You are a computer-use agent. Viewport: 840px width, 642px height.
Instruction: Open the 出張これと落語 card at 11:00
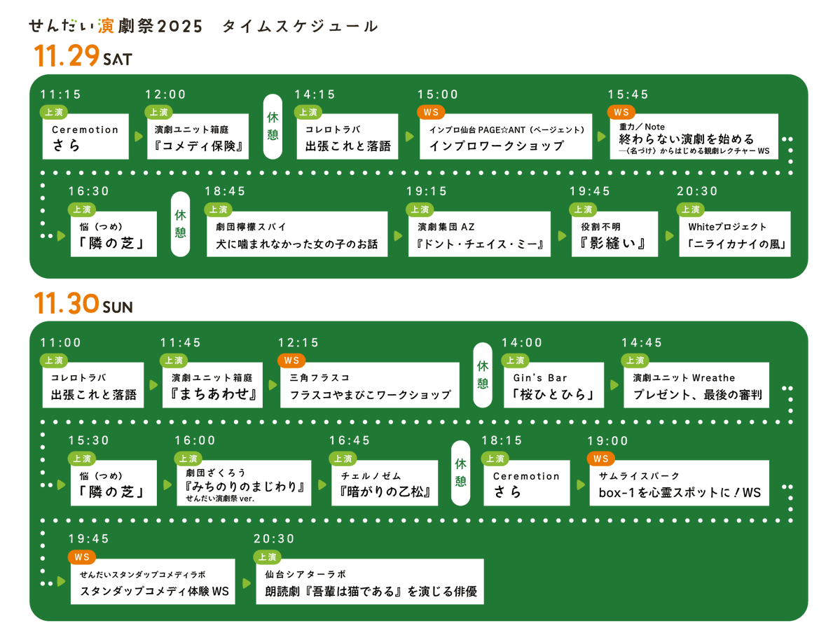(93, 385)
